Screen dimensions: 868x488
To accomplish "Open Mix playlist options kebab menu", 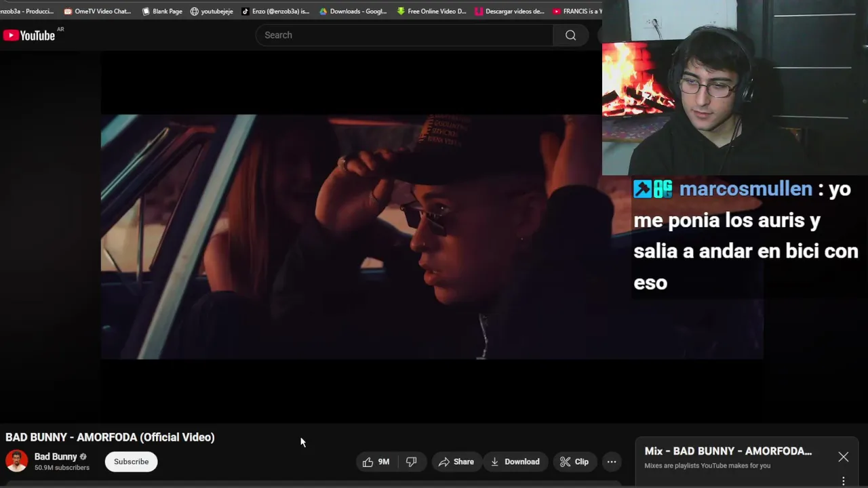I will tap(843, 481).
